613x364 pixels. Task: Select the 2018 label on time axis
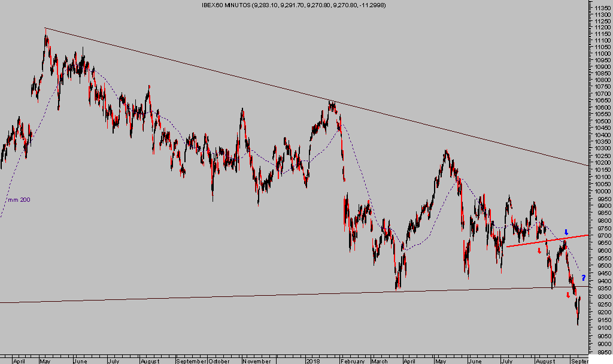pos(312,361)
